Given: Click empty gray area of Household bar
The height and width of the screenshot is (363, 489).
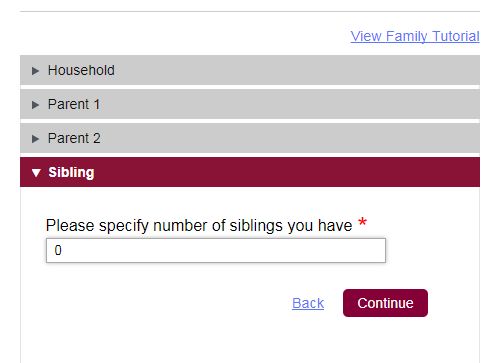Looking at the screenshot, I should [x=297, y=70].
